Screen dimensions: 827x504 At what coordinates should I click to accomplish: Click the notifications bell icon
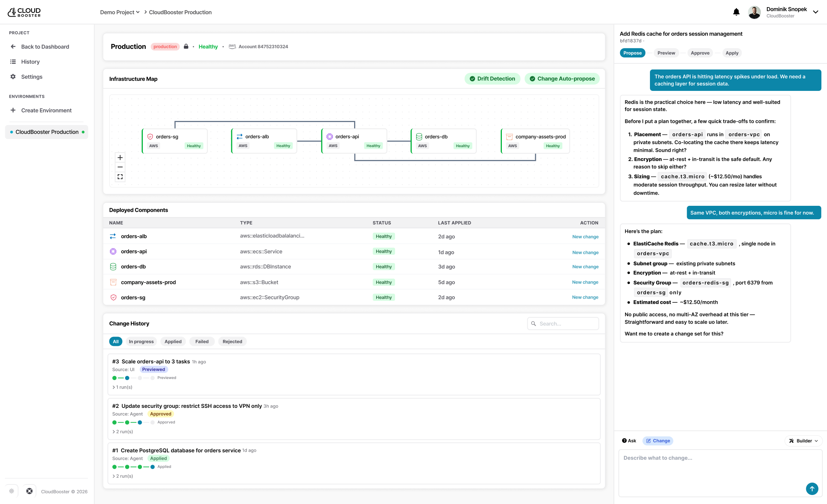click(736, 12)
